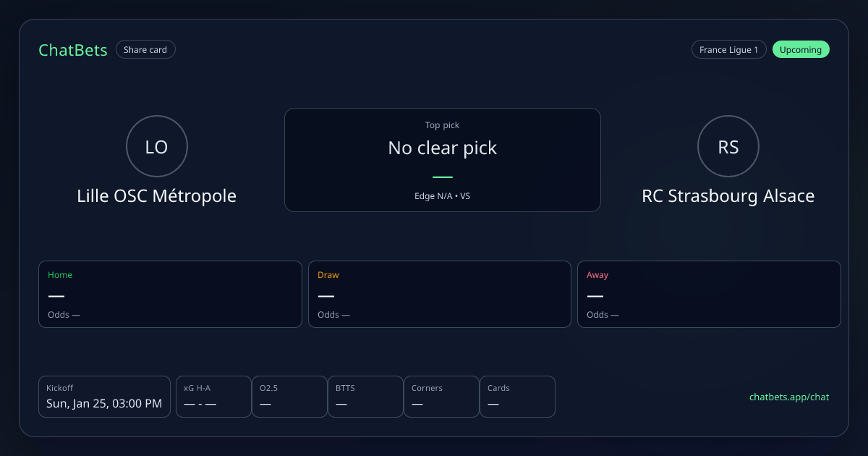Viewport: 868px width, 456px height.
Task: Click the Corners stat box
Action: [x=441, y=397]
